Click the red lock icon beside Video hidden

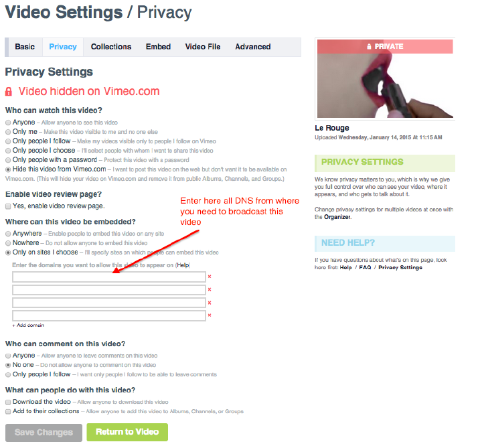click(x=9, y=92)
